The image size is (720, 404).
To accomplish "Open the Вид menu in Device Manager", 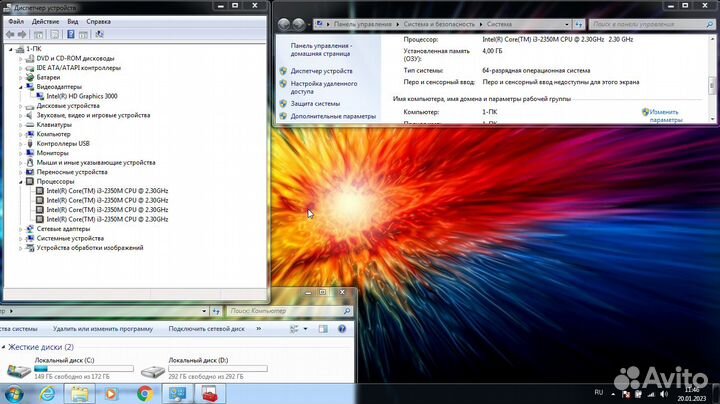I will coord(73,22).
